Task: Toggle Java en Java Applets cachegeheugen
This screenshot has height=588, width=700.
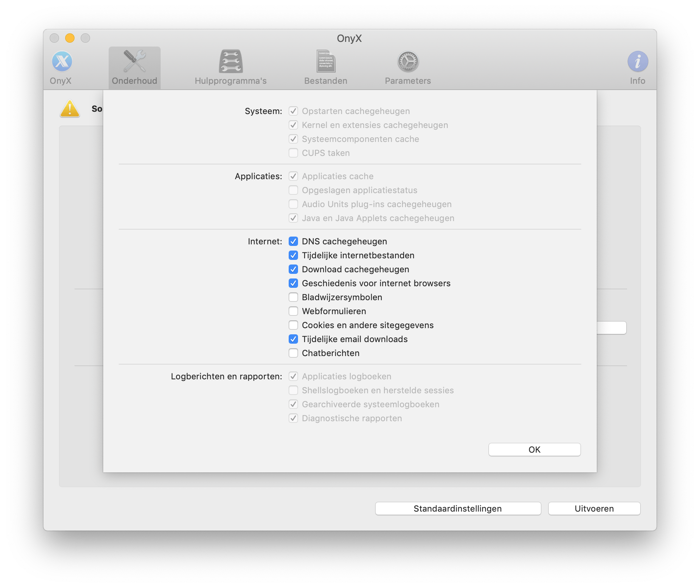Action: (293, 218)
